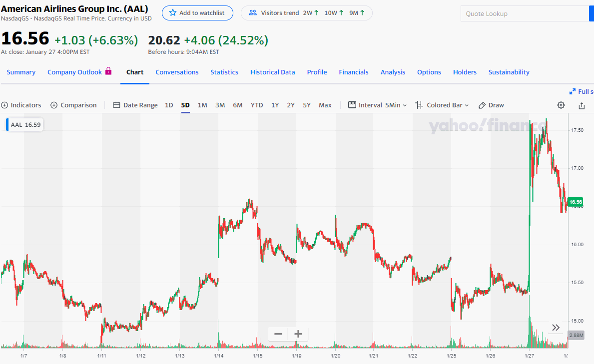The height and width of the screenshot is (364, 594).
Task: Open the Historical Data tab
Action: click(272, 72)
